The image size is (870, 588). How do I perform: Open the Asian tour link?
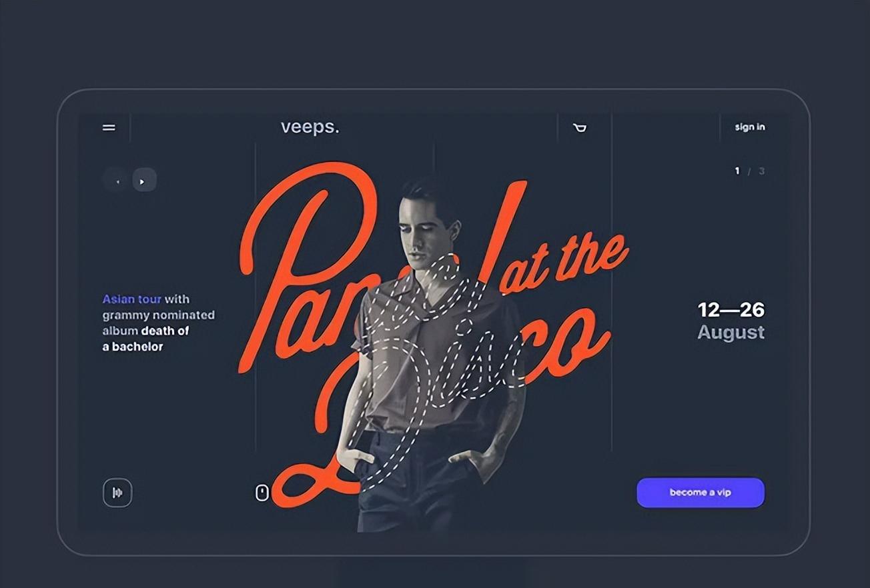pos(132,299)
